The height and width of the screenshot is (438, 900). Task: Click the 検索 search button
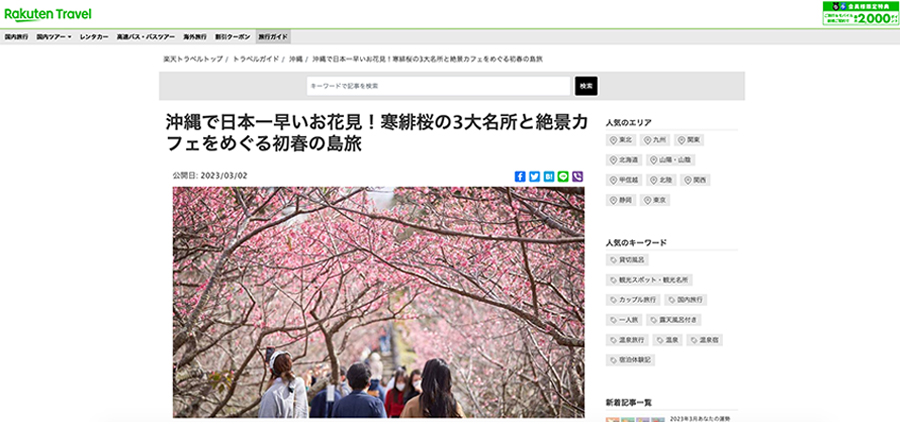[x=586, y=86]
